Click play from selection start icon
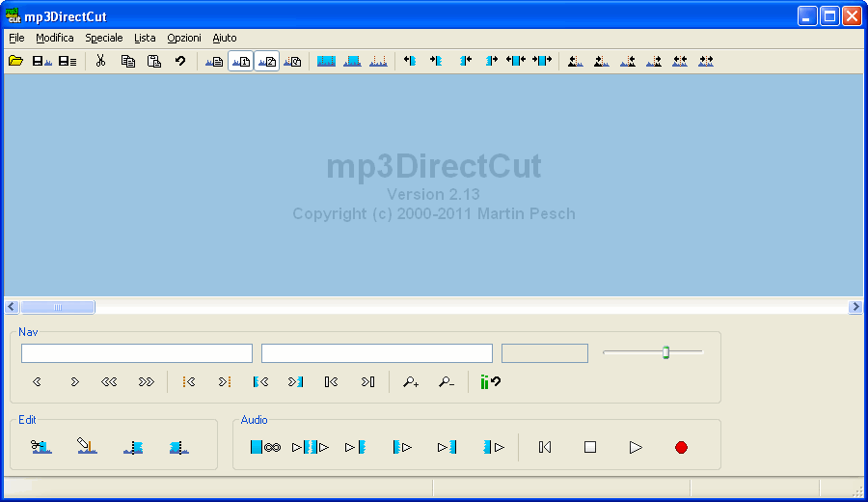 pyautogui.click(x=402, y=447)
